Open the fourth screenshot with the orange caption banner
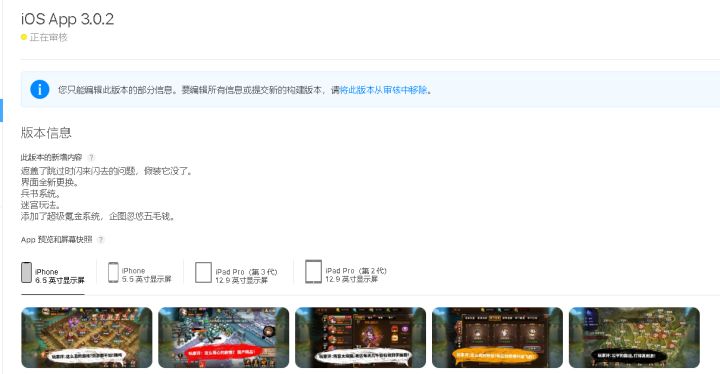Image resolution: width=720 pixels, height=374 pixels. [x=497, y=337]
